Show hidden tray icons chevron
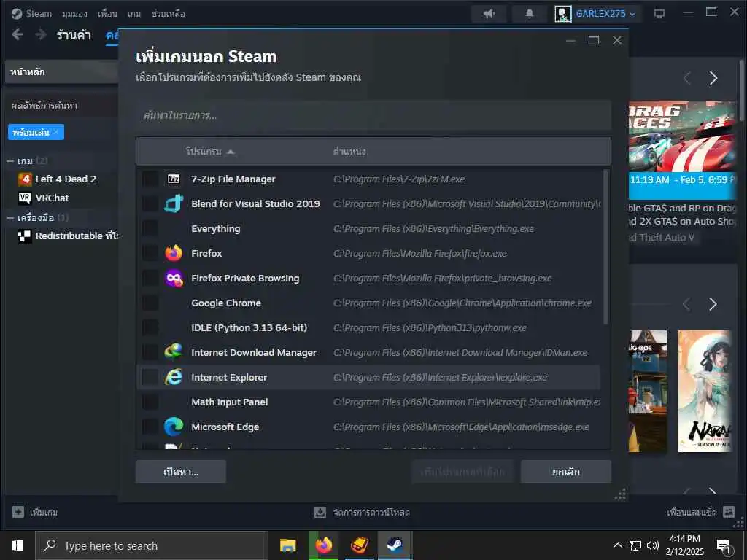 (617, 545)
